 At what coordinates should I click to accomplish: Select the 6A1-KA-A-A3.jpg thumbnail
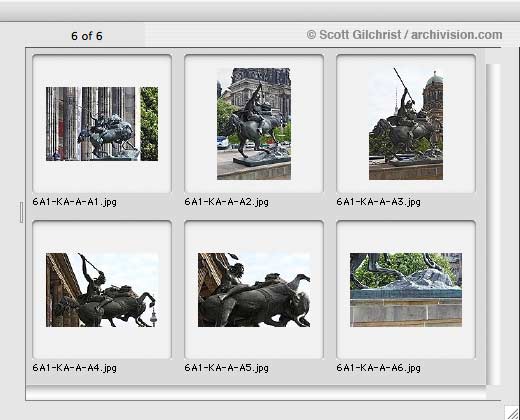[x=406, y=124]
